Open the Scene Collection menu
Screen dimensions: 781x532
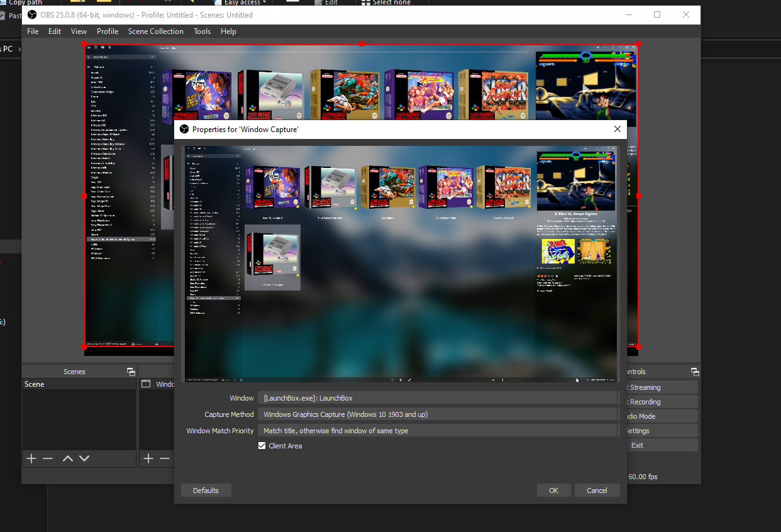[x=156, y=31]
